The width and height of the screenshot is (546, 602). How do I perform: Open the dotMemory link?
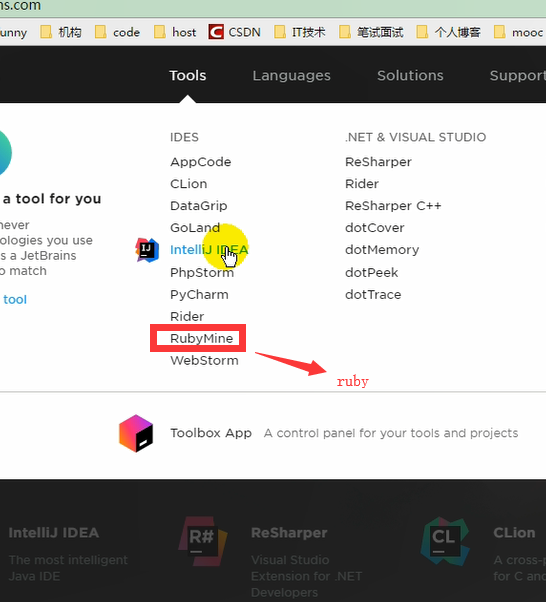(382, 250)
